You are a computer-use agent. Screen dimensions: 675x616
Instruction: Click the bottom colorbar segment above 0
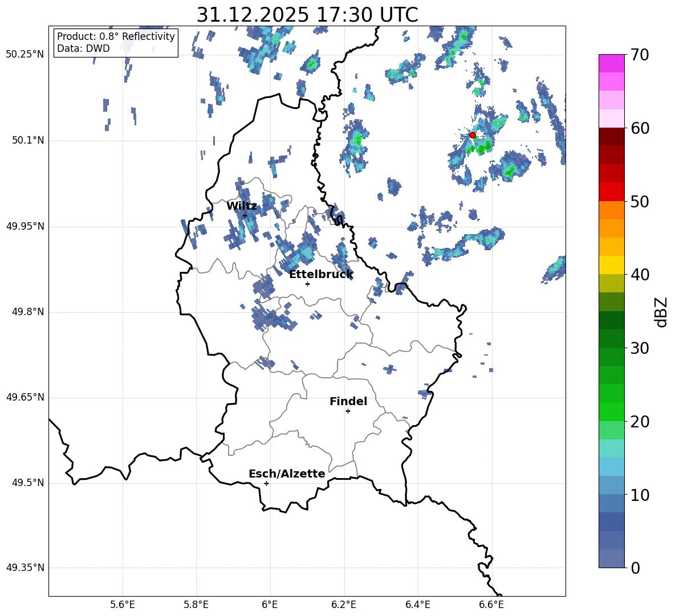pyautogui.click(x=611, y=558)
